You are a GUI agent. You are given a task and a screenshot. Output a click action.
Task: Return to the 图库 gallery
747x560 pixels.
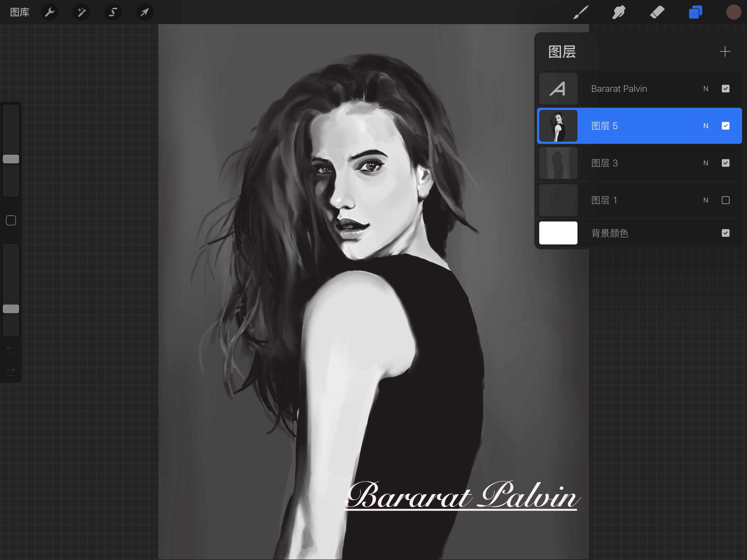coord(20,13)
